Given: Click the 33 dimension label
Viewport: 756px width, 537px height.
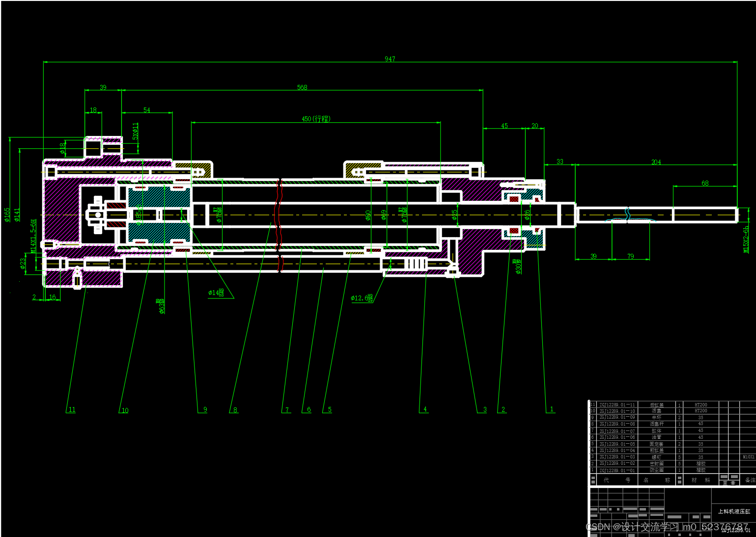Looking at the screenshot, I should point(560,161).
